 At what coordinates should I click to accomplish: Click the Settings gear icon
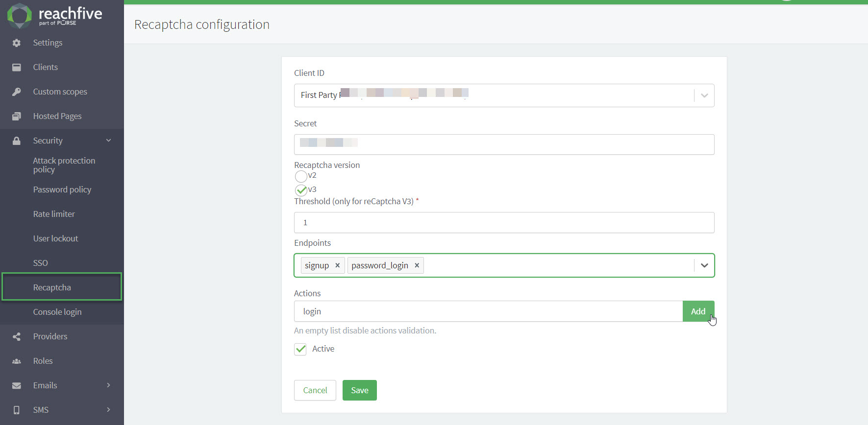(17, 43)
